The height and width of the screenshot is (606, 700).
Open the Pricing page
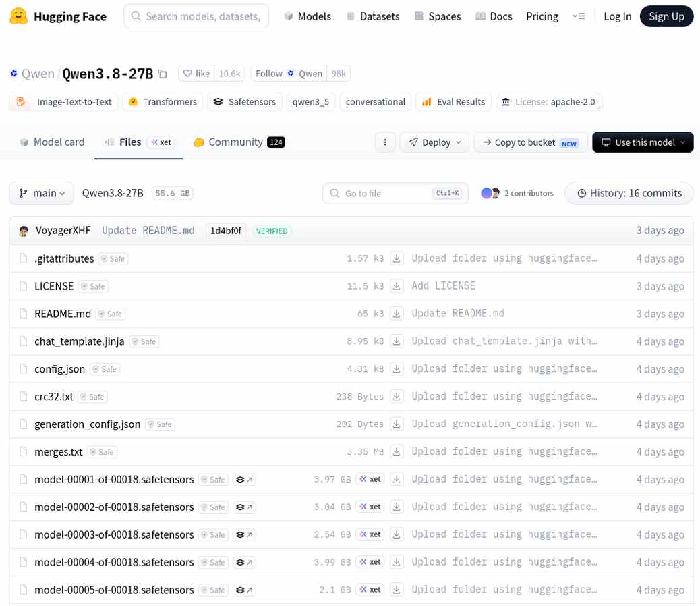[542, 16]
